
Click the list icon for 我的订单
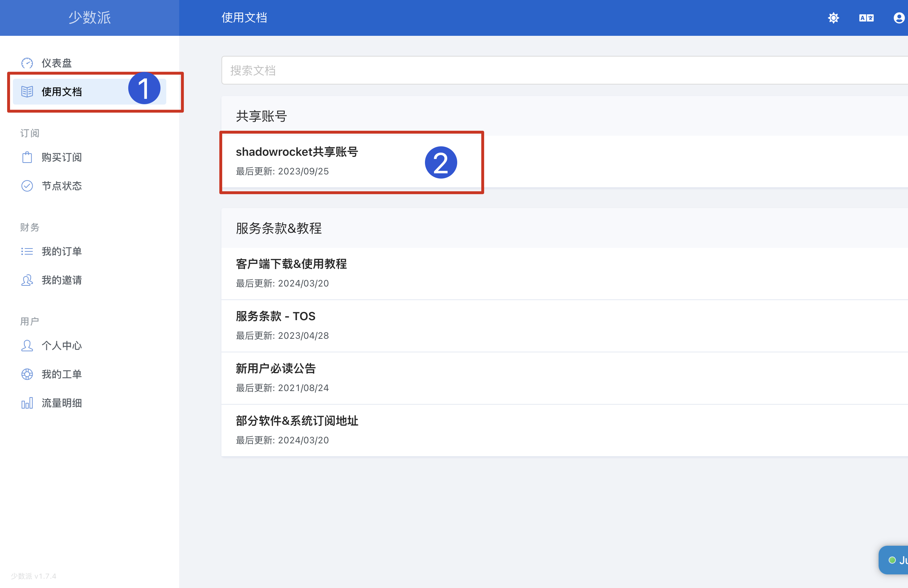[27, 251]
